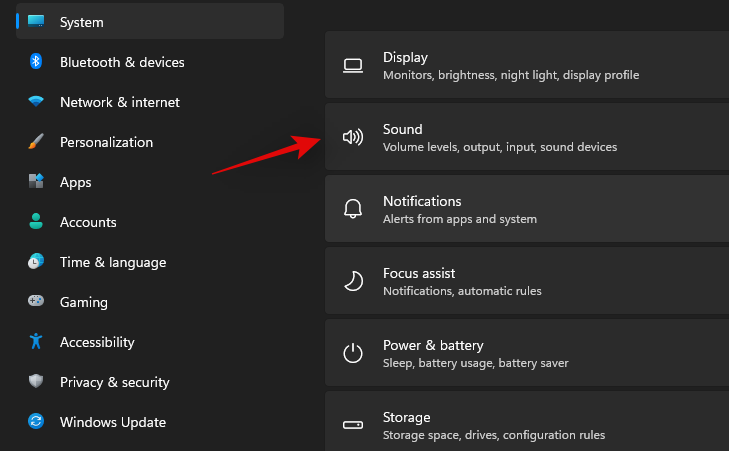
Task: Click the paintbrush Personalization icon
Action: pos(36,142)
